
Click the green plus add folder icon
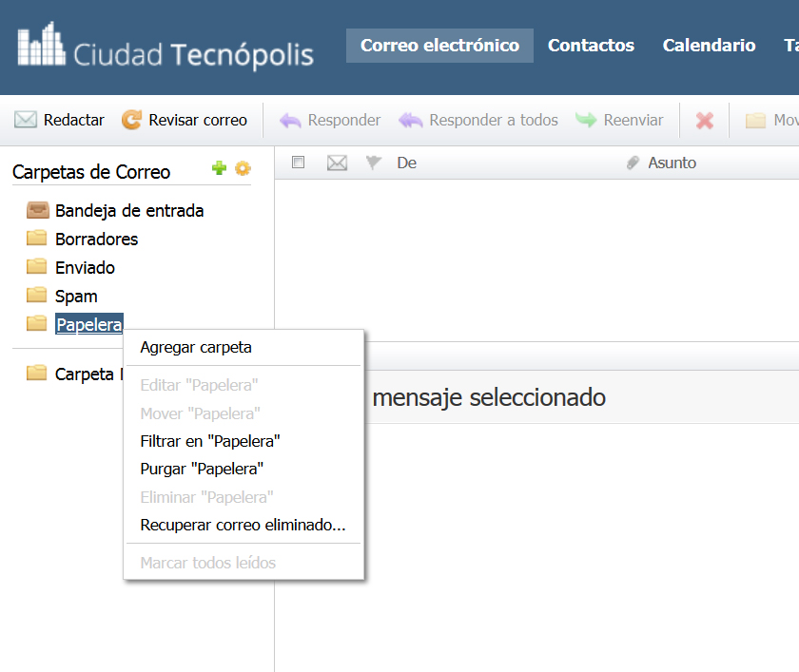click(x=219, y=168)
